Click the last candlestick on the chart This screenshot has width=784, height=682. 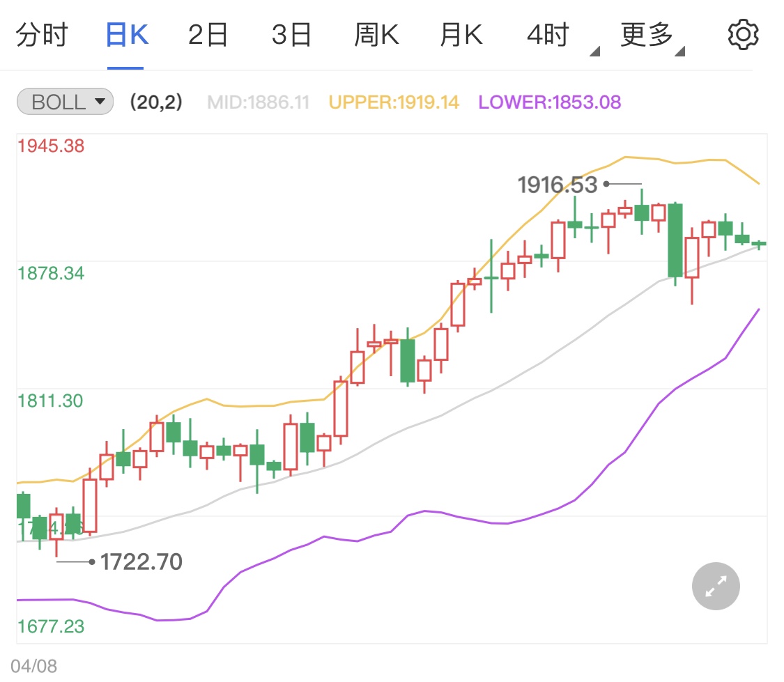pos(758,244)
